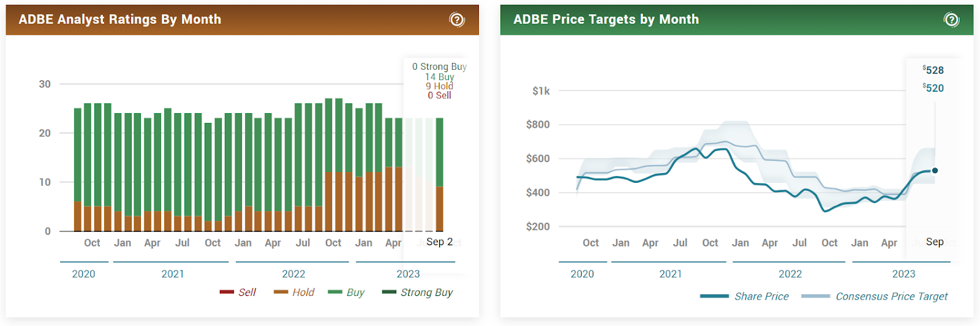Open help icon on Price Targets chart
The height and width of the screenshot is (326, 980).
[x=951, y=20]
